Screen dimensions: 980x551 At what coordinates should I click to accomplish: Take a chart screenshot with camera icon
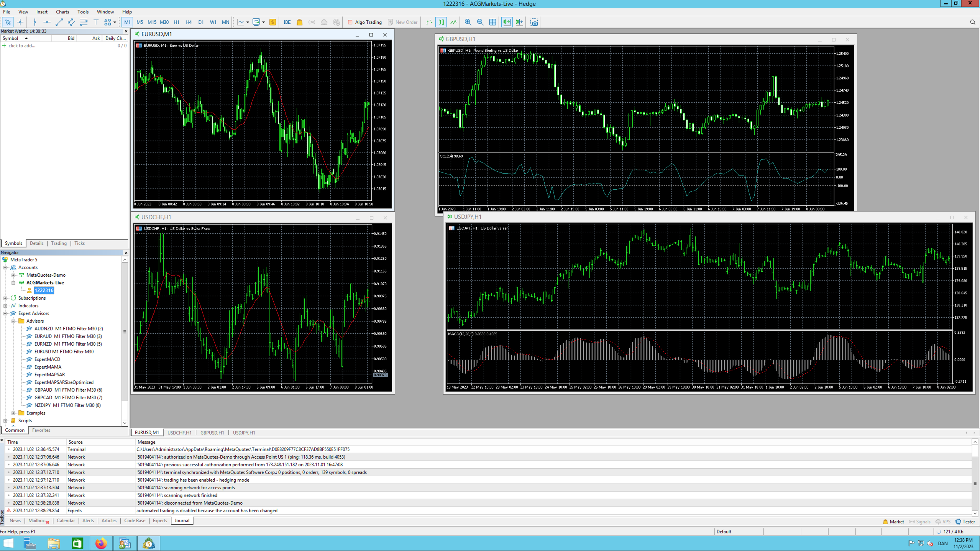point(534,22)
